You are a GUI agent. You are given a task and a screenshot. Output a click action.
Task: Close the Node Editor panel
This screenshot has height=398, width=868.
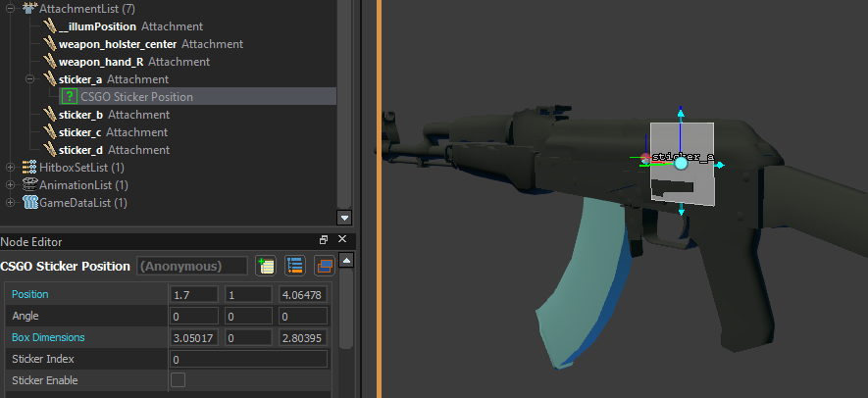pos(341,240)
